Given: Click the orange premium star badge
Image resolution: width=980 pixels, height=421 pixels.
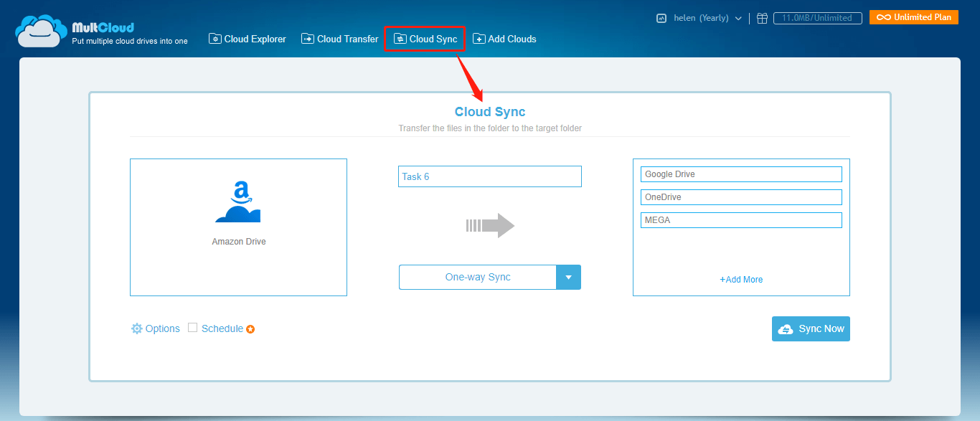Looking at the screenshot, I should 250,329.
